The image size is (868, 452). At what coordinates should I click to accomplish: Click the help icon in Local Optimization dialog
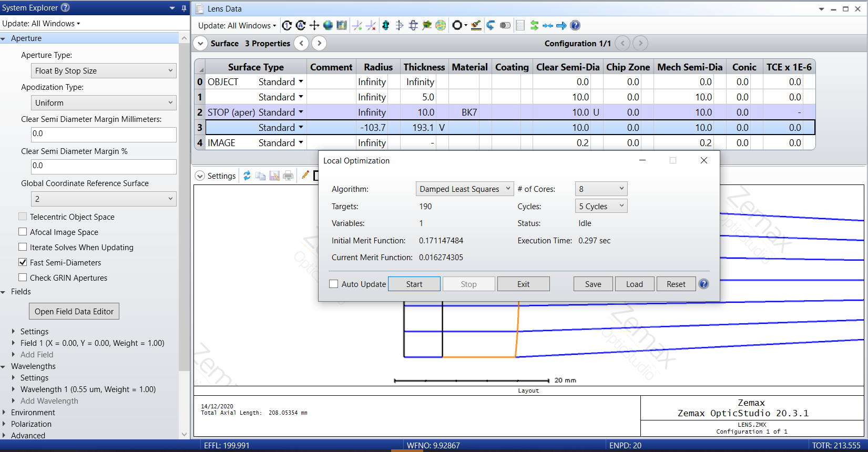point(703,284)
